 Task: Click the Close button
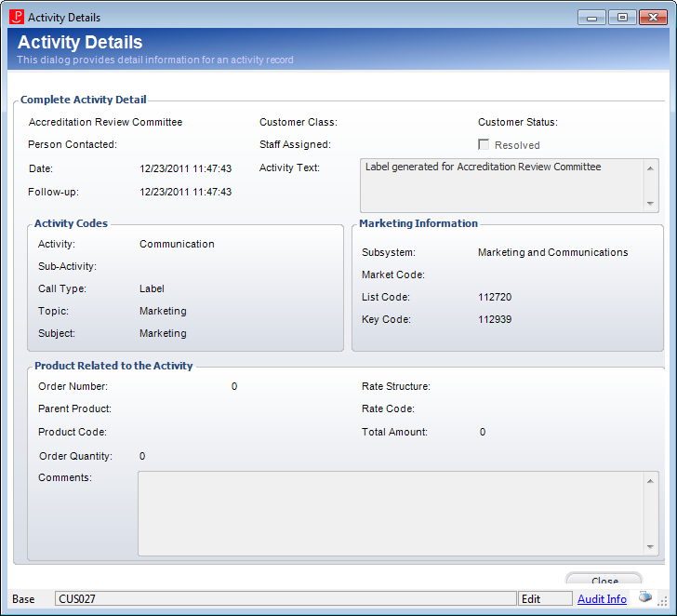tap(604, 580)
